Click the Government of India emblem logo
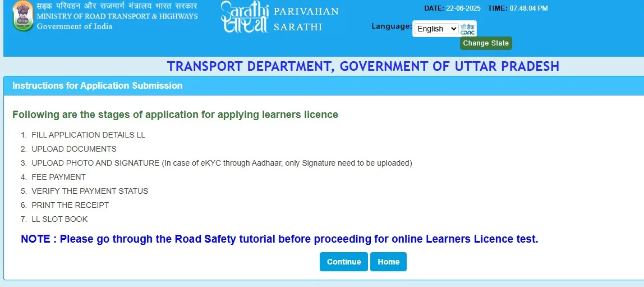This screenshot has width=644, height=287. click(x=23, y=16)
